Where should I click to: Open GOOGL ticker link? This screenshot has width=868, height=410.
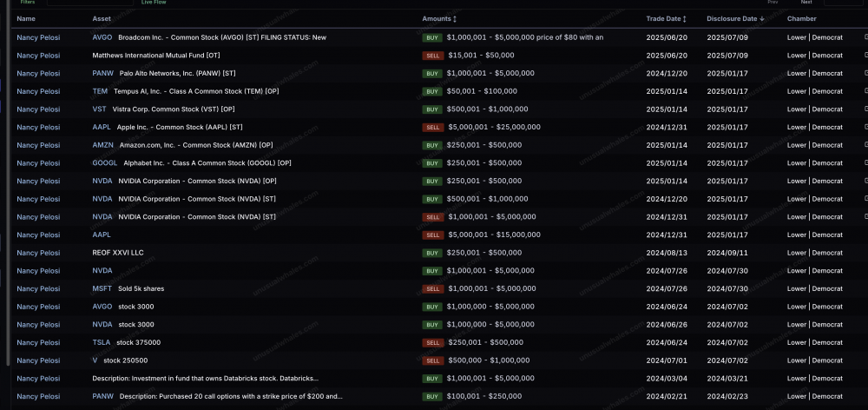click(104, 163)
